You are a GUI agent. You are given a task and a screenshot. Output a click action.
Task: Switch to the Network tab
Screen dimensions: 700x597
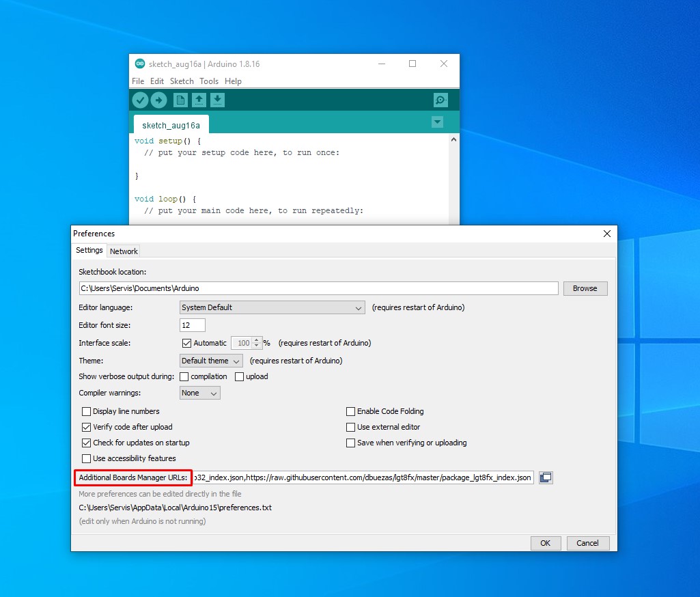point(124,251)
